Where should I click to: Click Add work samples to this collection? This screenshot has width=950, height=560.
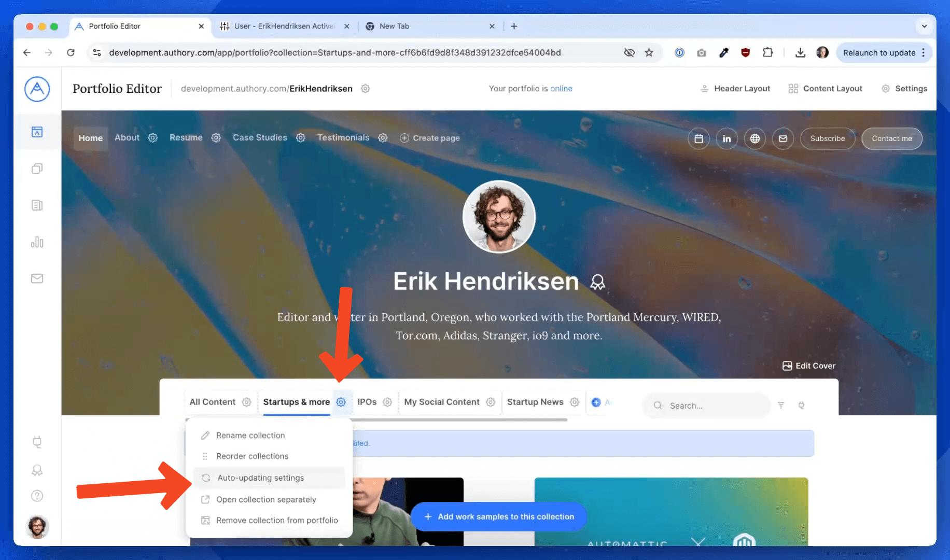pyautogui.click(x=498, y=516)
